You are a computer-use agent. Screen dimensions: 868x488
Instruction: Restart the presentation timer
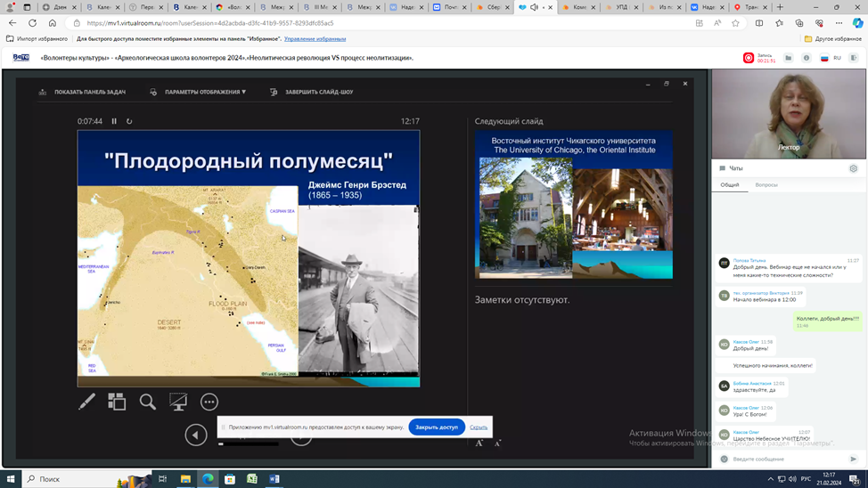(x=129, y=121)
